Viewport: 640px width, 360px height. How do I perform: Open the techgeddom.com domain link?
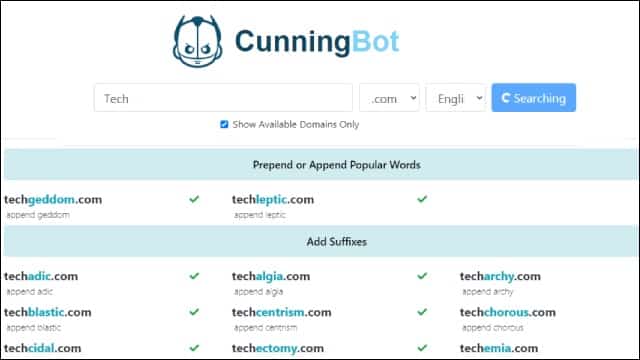pos(53,200)
